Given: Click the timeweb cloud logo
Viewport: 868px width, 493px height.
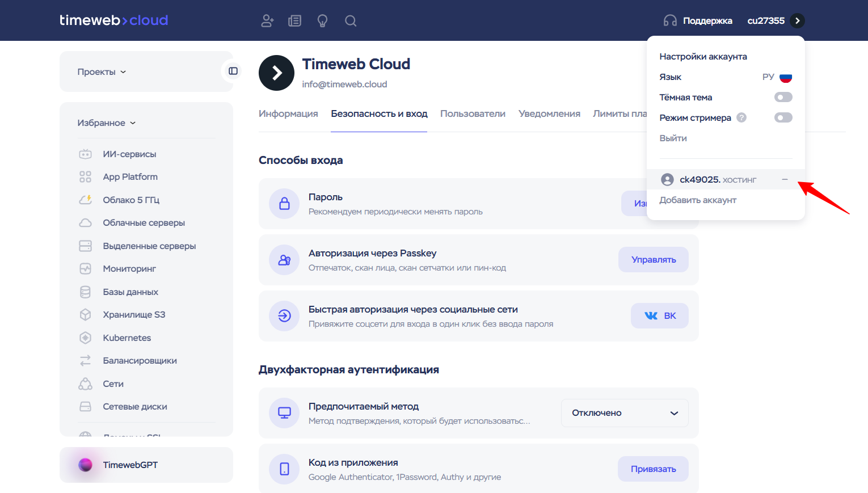Looking at the screenshot, I should 113,20.
